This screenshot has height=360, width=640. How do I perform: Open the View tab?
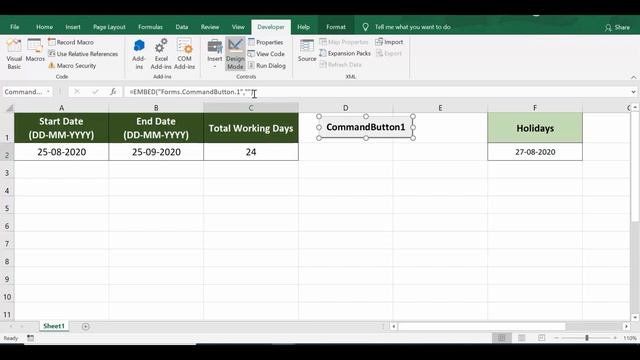pos(238,27)
